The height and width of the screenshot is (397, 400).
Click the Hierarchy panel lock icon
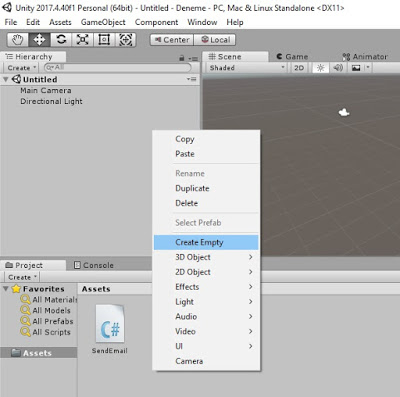point(182,58)
